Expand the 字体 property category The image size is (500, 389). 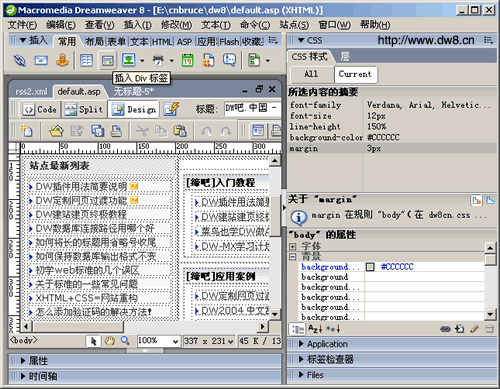[292, 247]
